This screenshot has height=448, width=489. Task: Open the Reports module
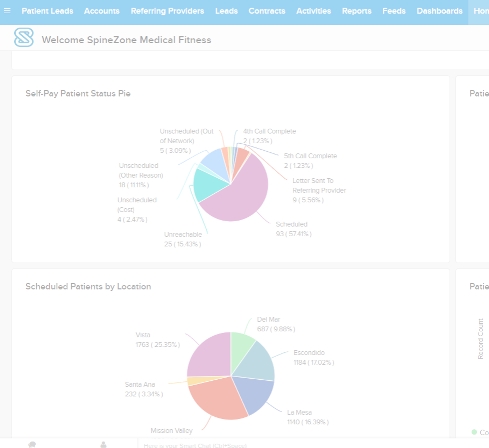click(x=356, y=11)
